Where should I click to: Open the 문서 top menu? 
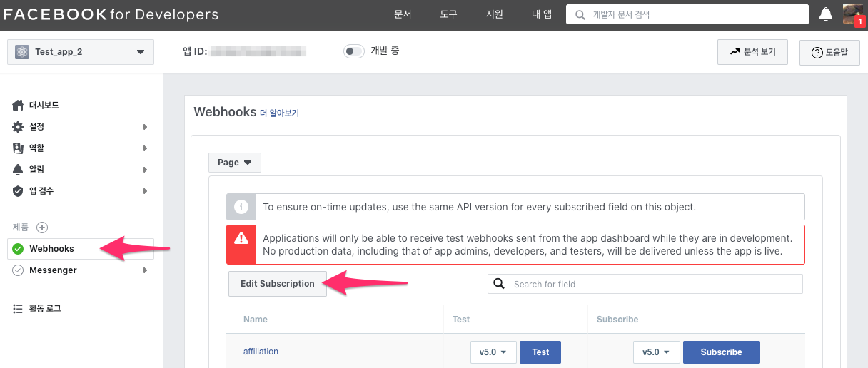(403, 14)
